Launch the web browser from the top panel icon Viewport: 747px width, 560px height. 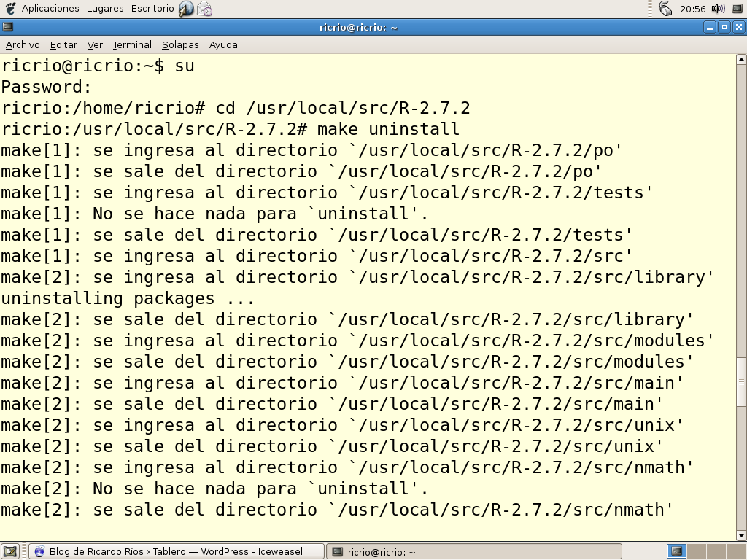click(185, 9)
